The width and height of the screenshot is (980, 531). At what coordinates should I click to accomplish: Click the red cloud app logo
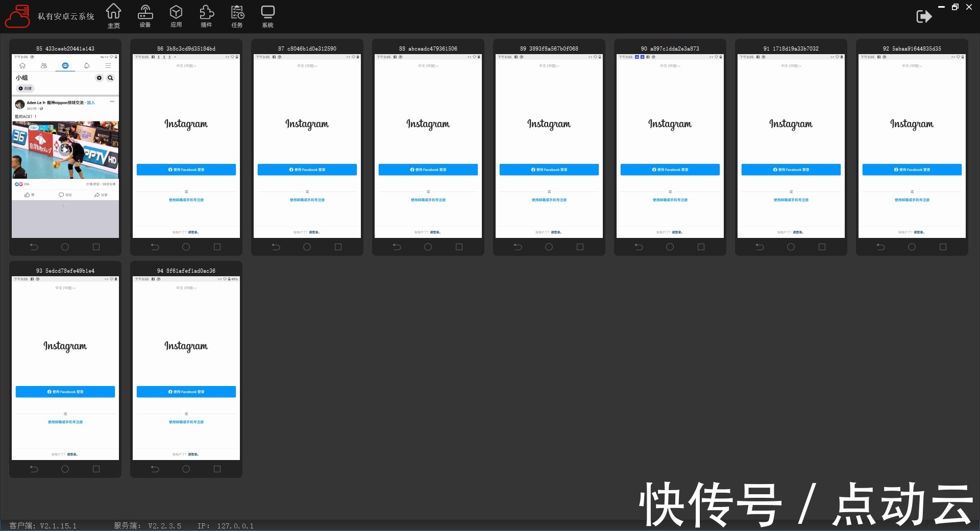pyautogui.click(x=17, y=16)
